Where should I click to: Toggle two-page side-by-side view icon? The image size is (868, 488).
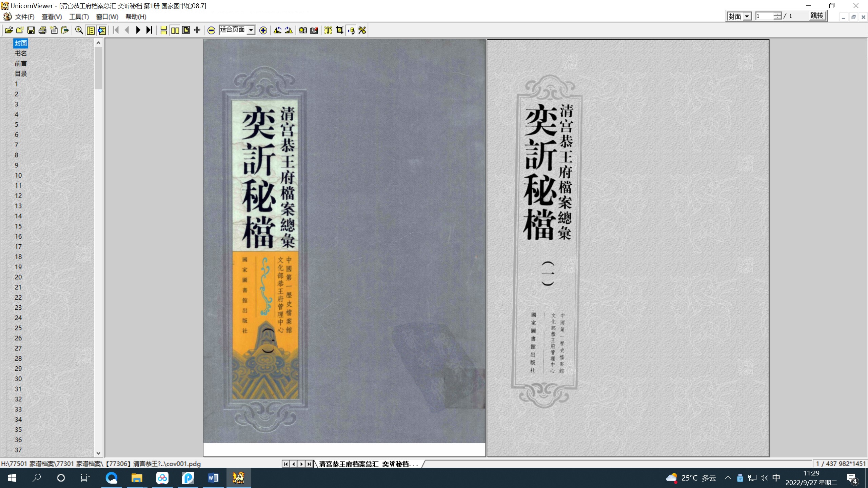point(175,30)
